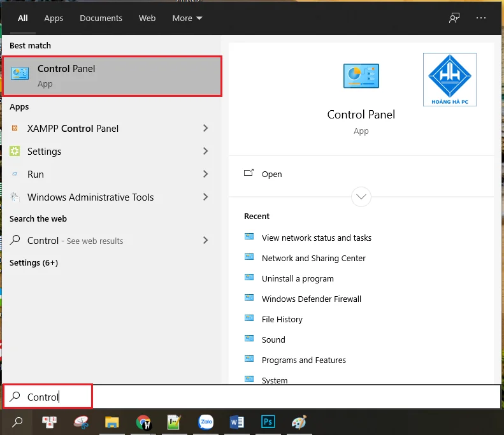Expand Control web results arrow
This screenshot has width=504, height=435.
click(x=205, y=240)
